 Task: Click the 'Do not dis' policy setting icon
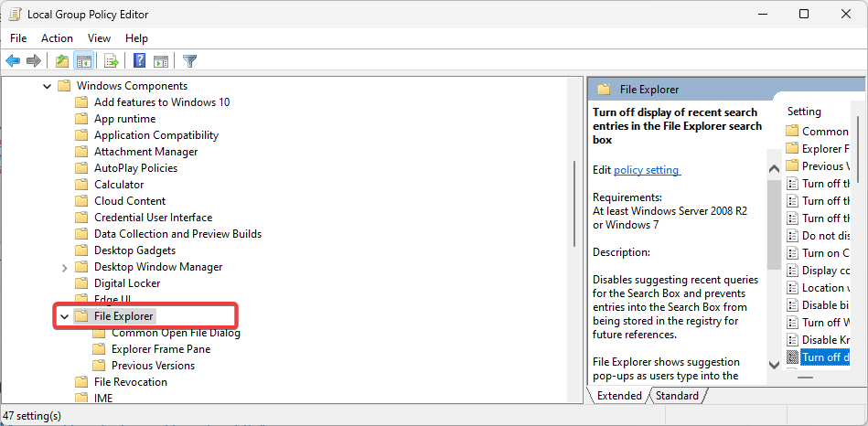coord(792,236)
